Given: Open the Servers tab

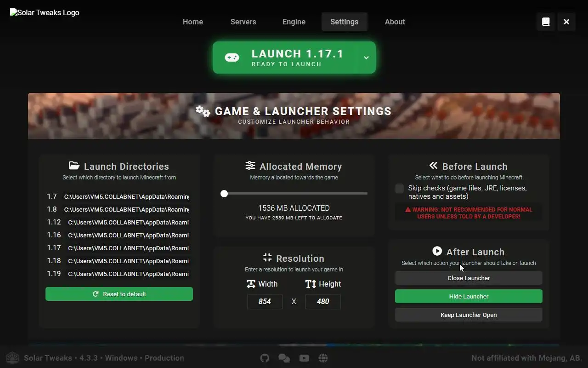Looking at the screenshot, I should point(243,22).
